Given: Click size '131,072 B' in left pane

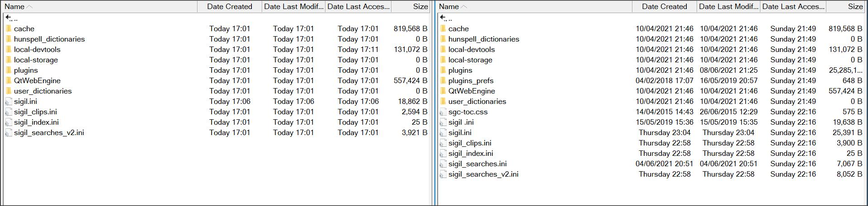Looking at the screenshot, I should (410, 49).
